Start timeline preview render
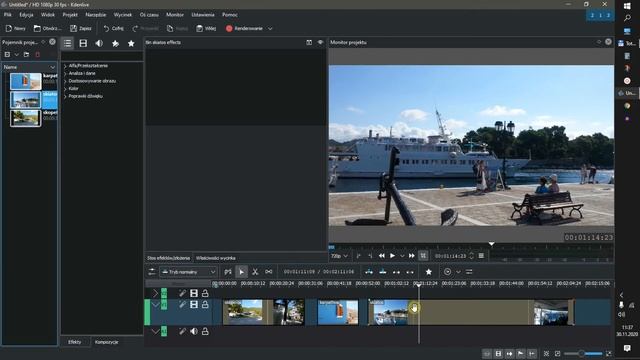640x360 pixels. 447,272
